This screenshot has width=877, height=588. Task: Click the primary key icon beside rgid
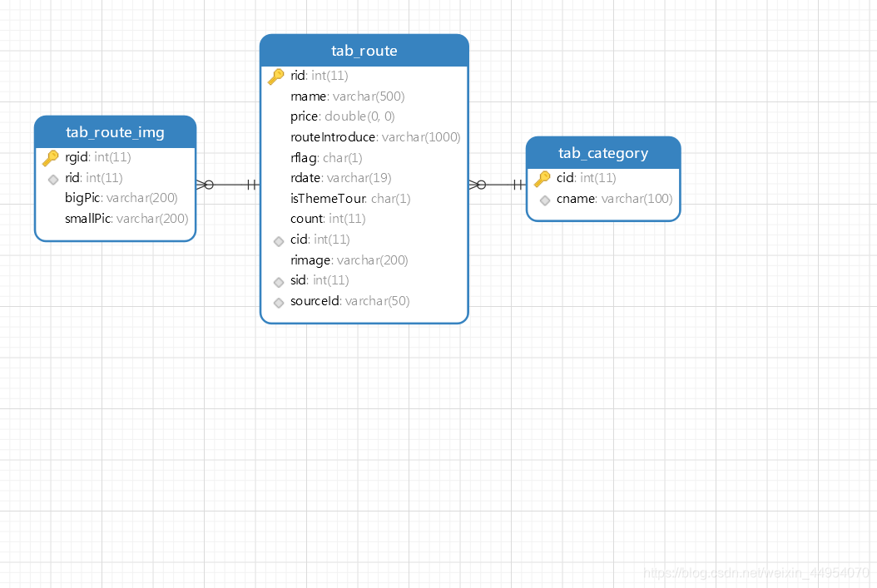tap(50, 158)
